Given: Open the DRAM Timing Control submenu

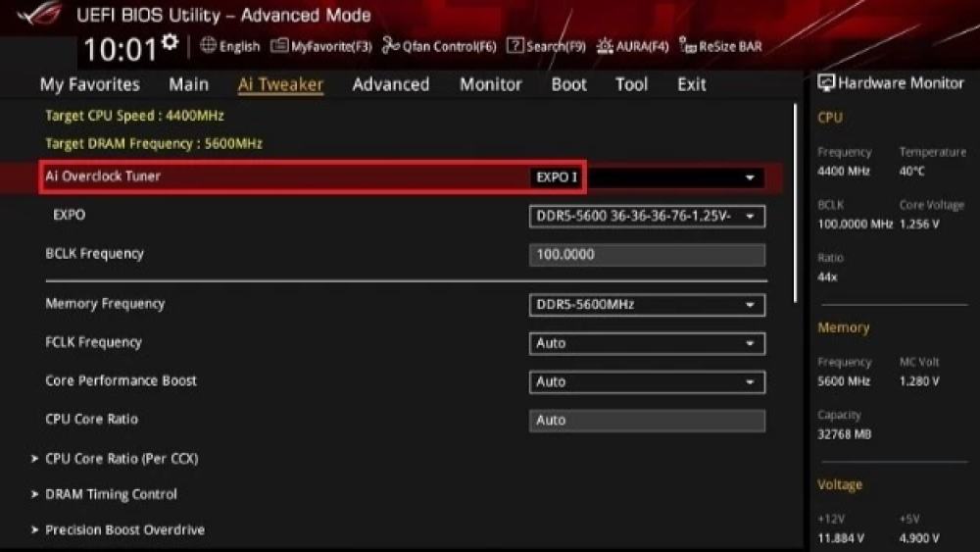Looking at the screenshot, I should pos(111,494).
